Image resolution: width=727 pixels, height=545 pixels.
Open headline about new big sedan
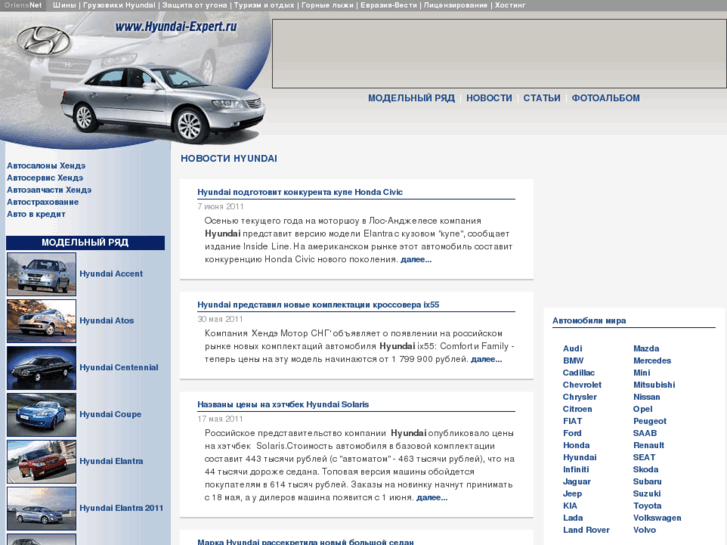tap(305, 541)
